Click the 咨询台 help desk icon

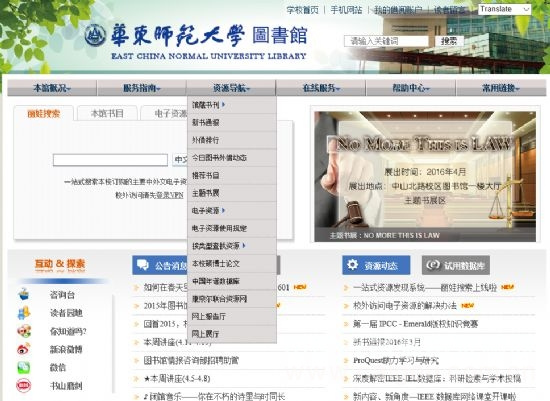coord(24,294)
